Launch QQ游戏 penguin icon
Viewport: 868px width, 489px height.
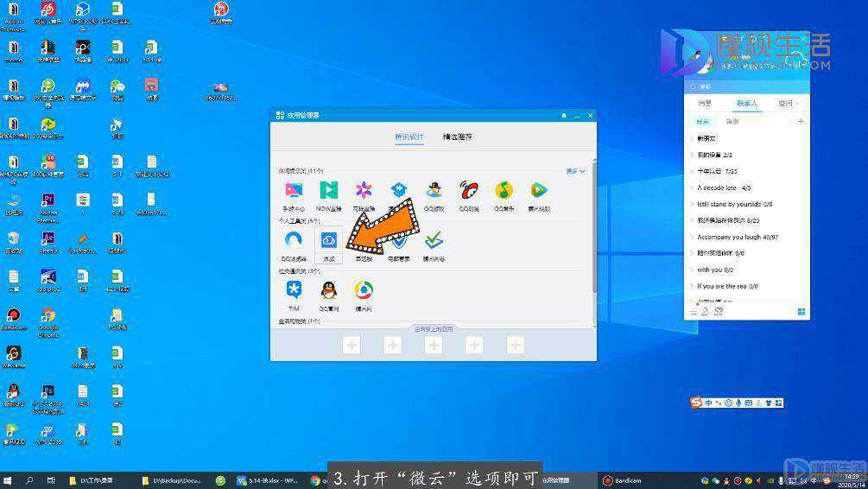[x=434, y=191]
